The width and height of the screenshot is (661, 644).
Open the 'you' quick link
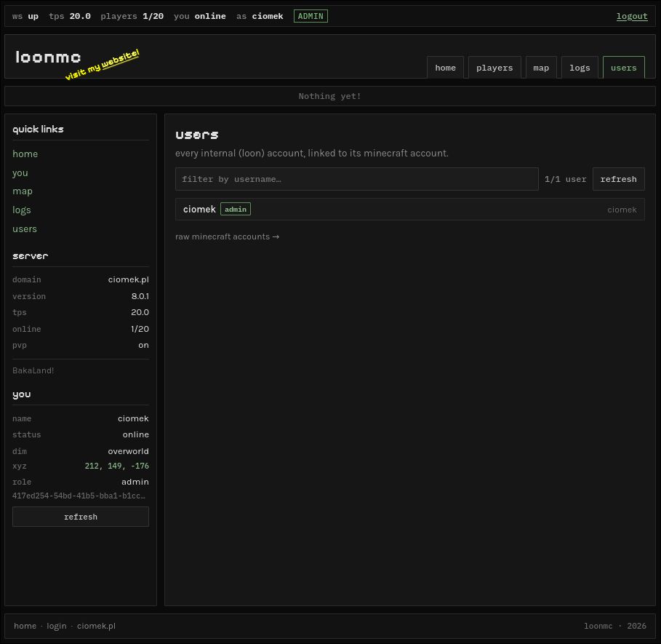pyautogui.click(x=20, y=173)
